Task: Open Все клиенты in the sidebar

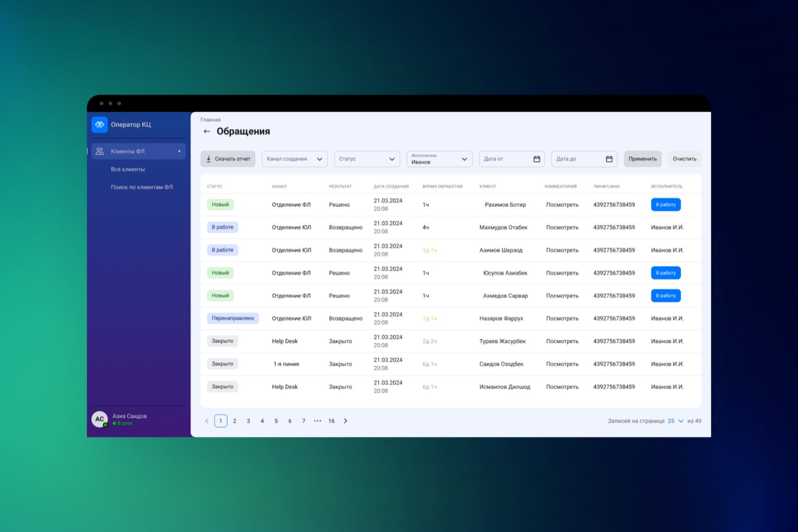Action: coord(128,169)
